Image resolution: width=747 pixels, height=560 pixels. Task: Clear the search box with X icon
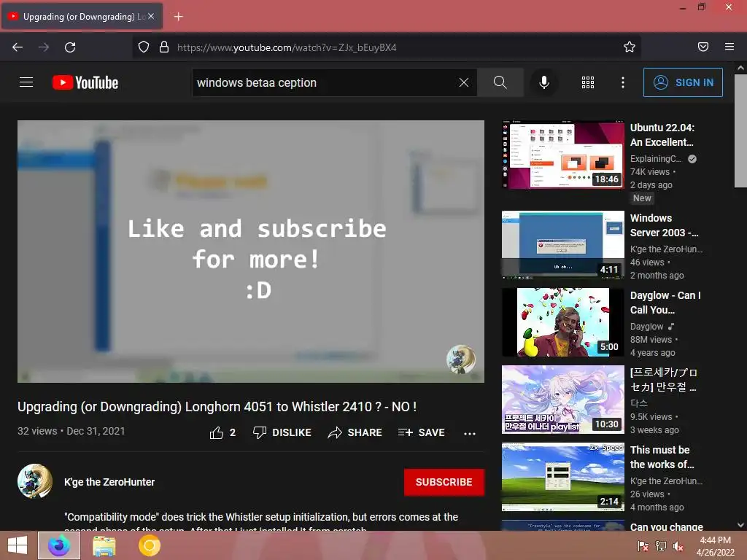pos(463,82)
